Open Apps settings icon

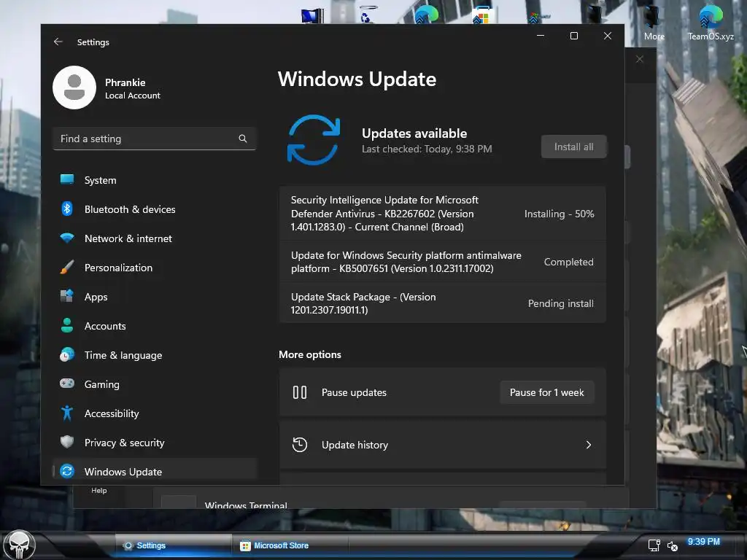pos(67,296)
